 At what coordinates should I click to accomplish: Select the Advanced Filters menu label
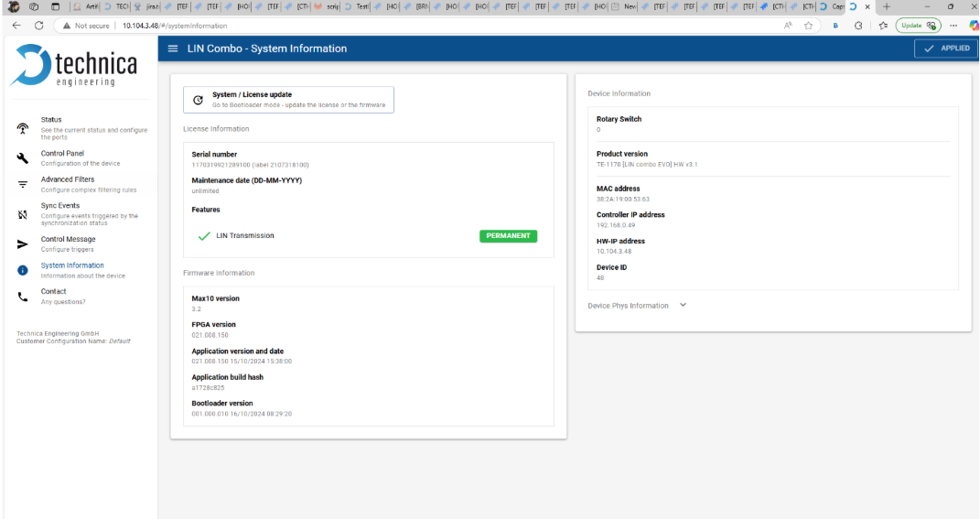point(67,179)
